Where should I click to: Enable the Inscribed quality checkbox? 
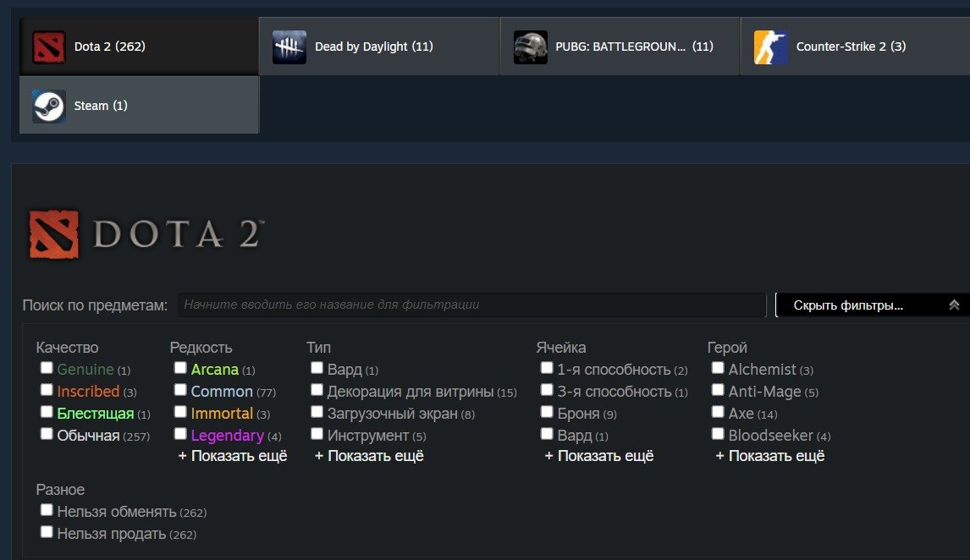pos(47,390)
